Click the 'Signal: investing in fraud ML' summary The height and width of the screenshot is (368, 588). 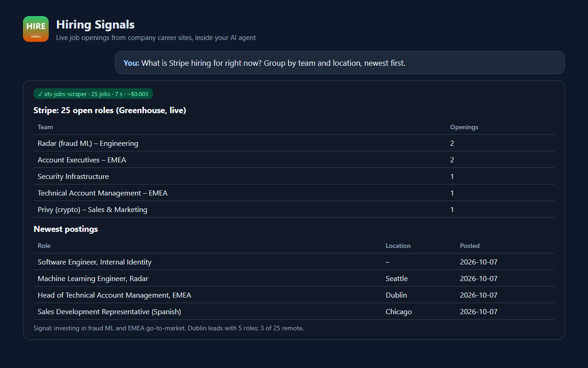click(x=169, y=328)
